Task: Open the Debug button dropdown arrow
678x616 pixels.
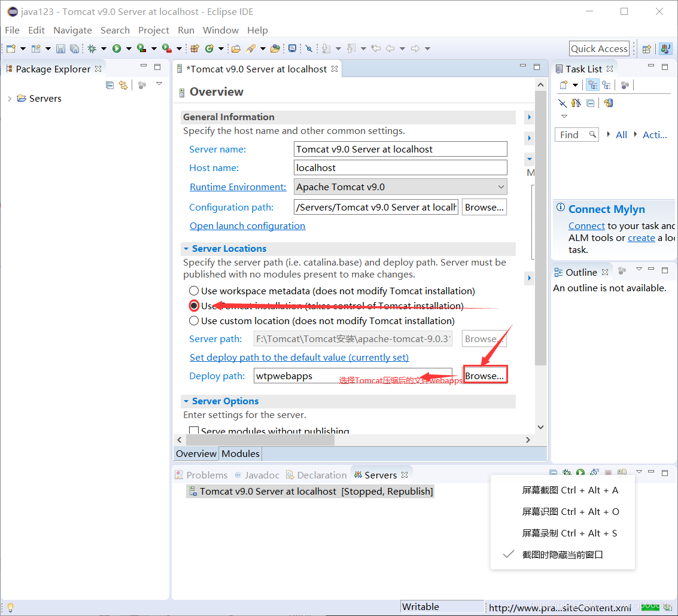Action: [104, 49]
